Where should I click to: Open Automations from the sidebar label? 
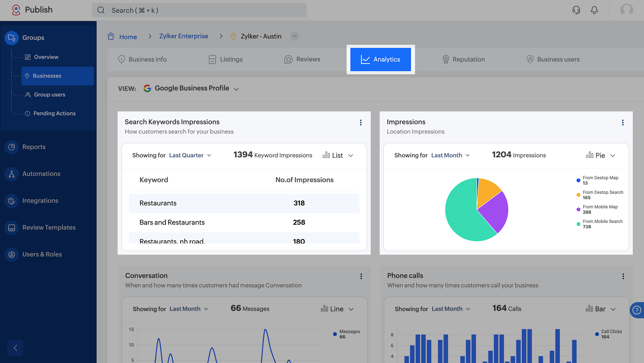point(41,174)
